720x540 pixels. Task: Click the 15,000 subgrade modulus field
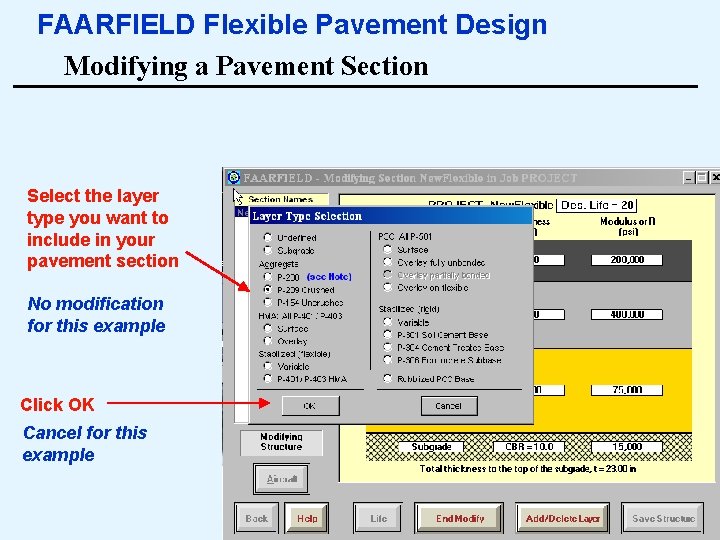[x=627, y=447]
